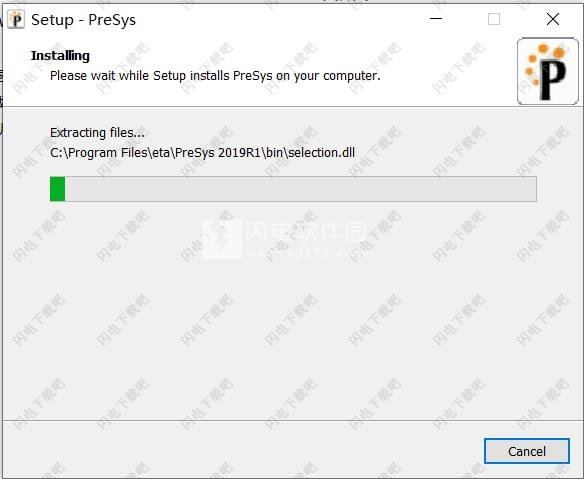584x479 pixels.
Task: Close the Setup window using the X
Action: coord(553,19)
